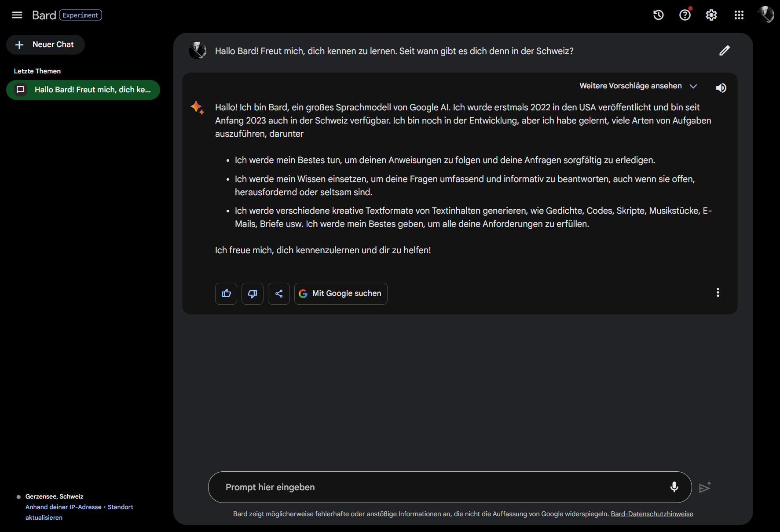
Task: Open the help question mark icon
Action: click(685, 15)
